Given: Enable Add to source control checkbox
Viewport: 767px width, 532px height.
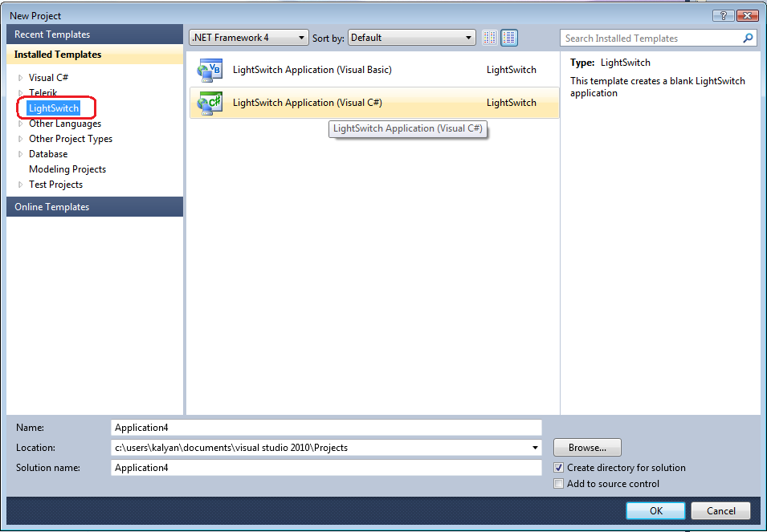Looking at the screenshot, I should coord(558,484).
